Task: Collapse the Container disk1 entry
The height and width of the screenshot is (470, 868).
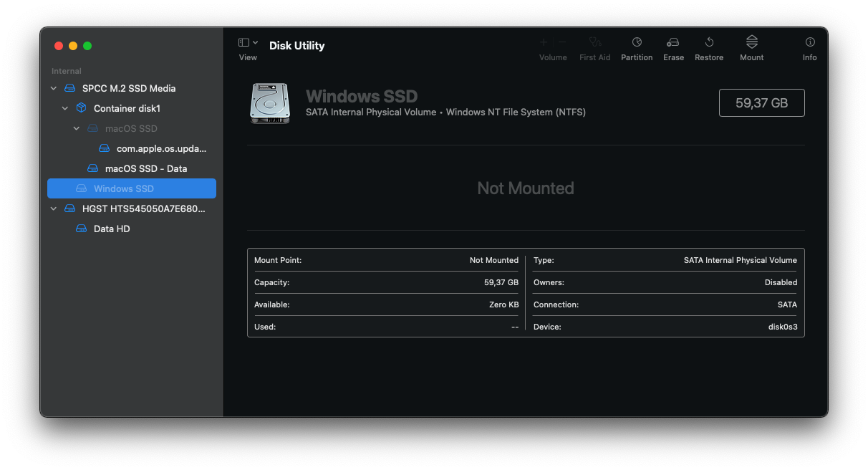Action: 65,108
